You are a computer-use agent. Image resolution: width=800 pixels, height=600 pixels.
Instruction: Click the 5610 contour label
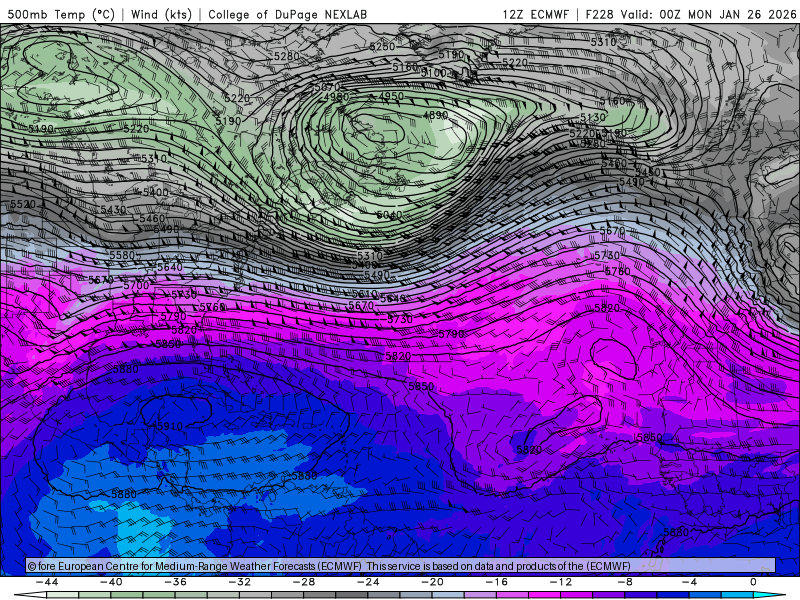click(365, 294)
